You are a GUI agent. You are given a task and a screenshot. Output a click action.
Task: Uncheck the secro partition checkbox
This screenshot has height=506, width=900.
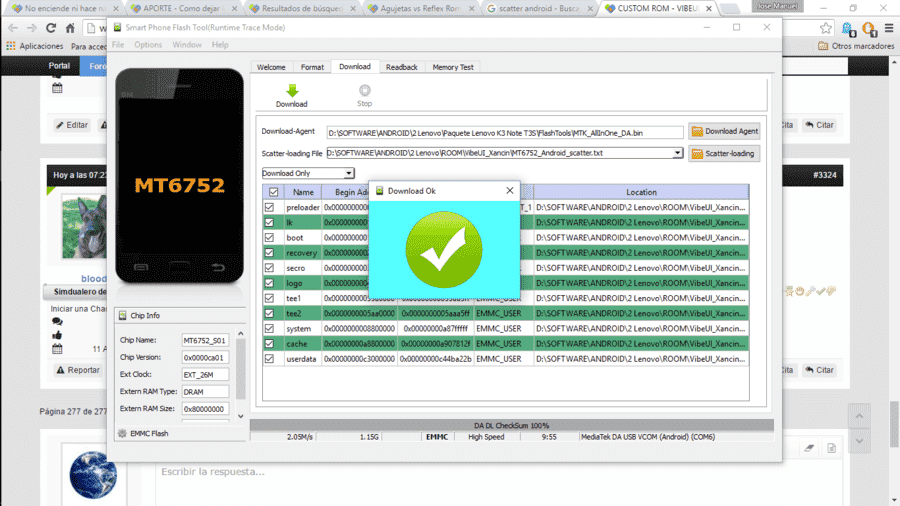[269, 268]
